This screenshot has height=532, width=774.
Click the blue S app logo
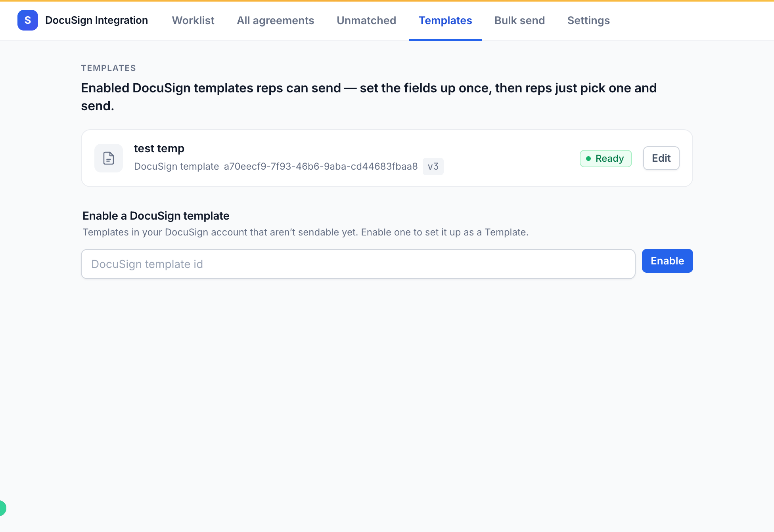pyautogui.click(x=28, y=20)
